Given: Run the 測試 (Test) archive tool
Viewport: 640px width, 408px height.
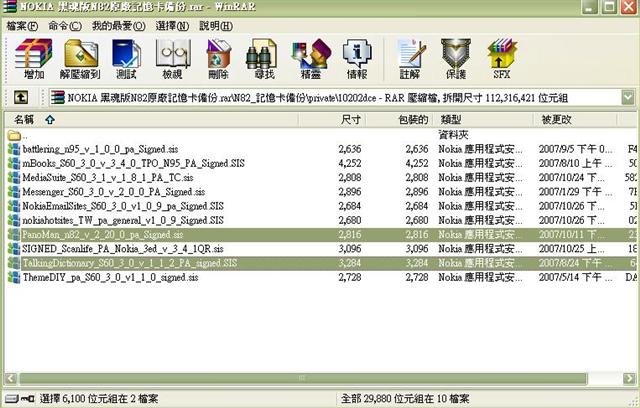Looking at the screenshot, I should (127, 59).
